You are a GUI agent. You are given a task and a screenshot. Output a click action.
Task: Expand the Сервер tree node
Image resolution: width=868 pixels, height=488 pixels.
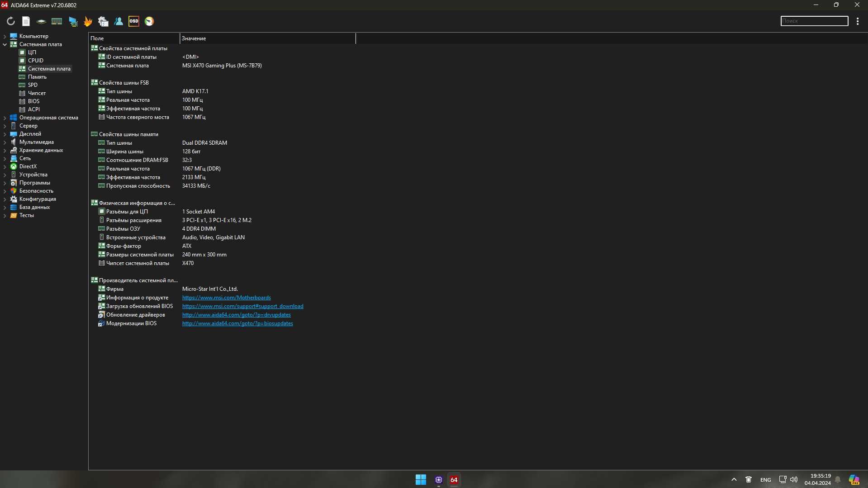coord(5,126)
